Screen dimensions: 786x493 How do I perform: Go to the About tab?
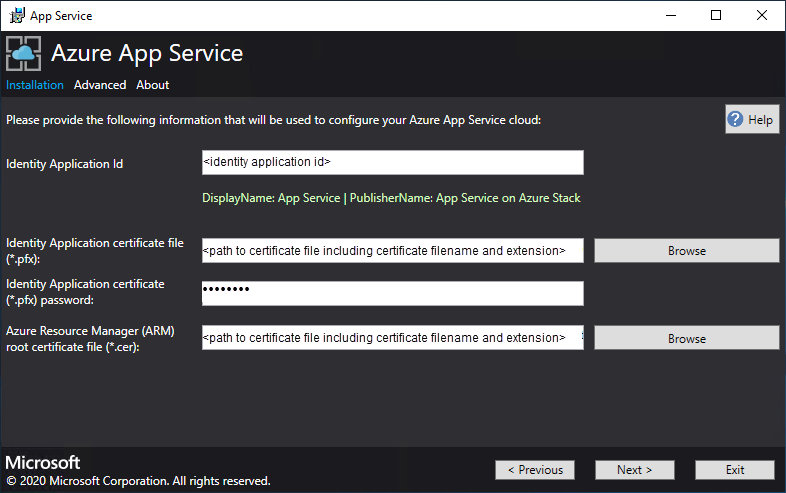coord(153,85)
